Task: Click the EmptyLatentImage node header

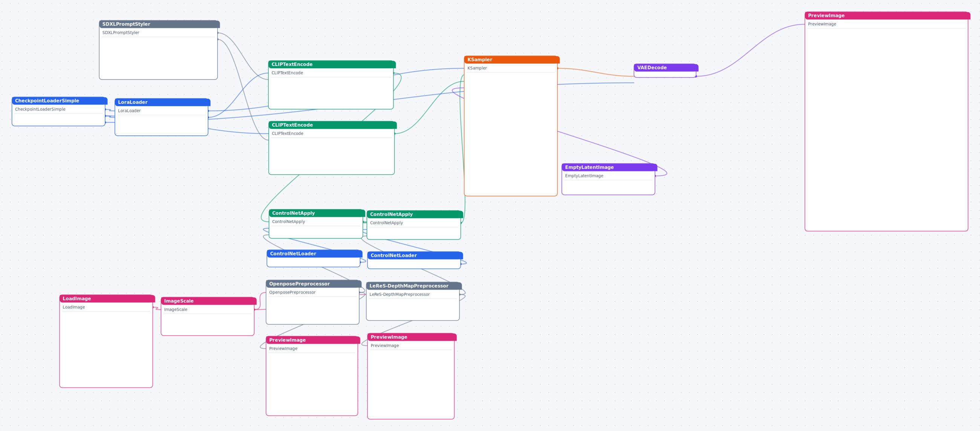Action: [x=609, y=167]
